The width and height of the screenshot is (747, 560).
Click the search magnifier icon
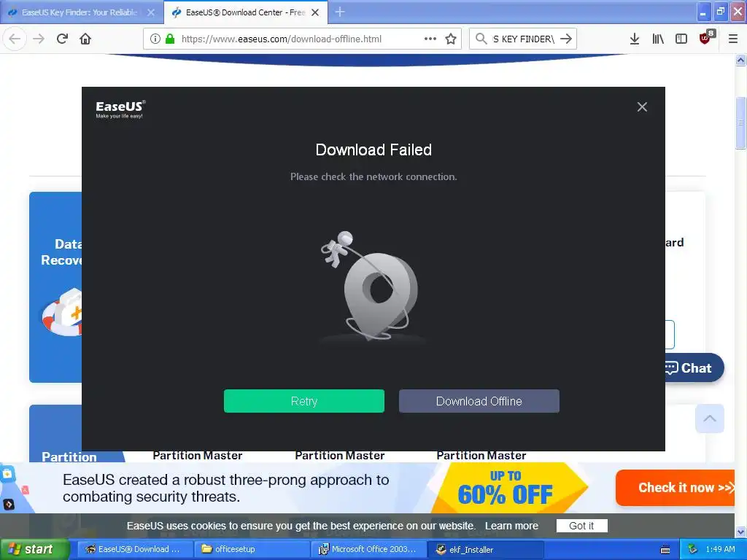pos(481,39)
